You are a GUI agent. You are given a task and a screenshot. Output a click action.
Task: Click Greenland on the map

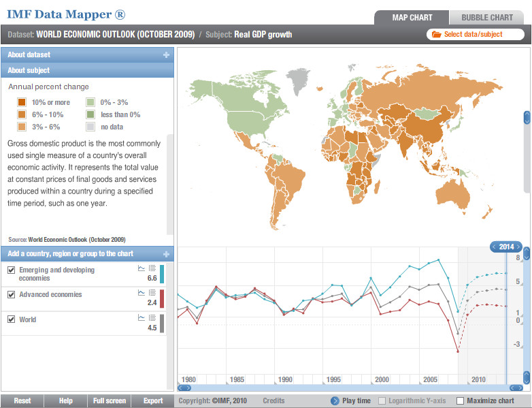299,80
